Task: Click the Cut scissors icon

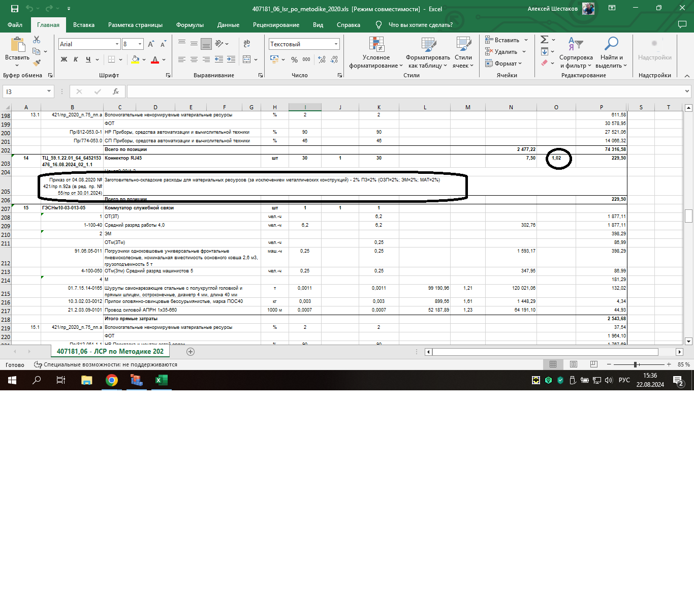Action: pos(37,40)
